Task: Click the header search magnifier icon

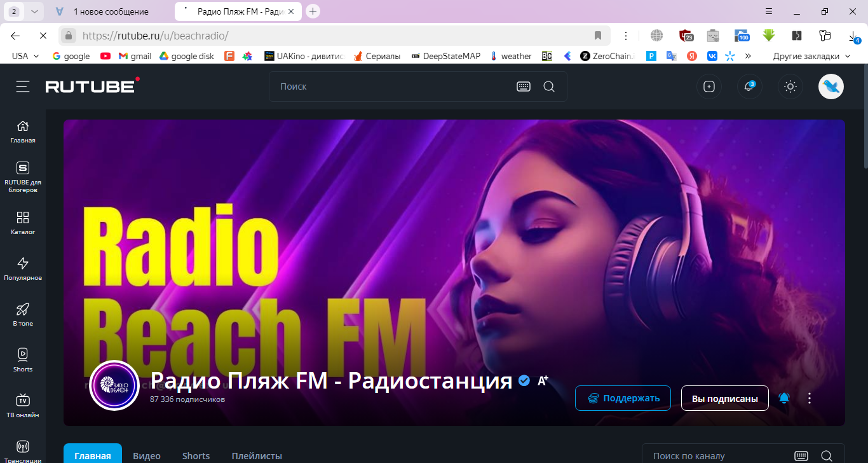Action: tap(549, 86)
